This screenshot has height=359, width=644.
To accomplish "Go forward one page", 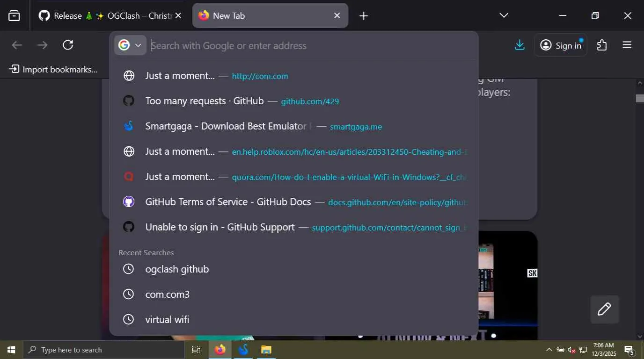I will click(43, 45).
